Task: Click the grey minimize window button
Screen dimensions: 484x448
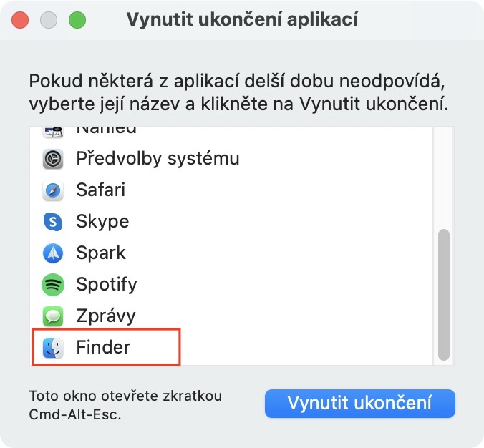Action: point(49,20)
